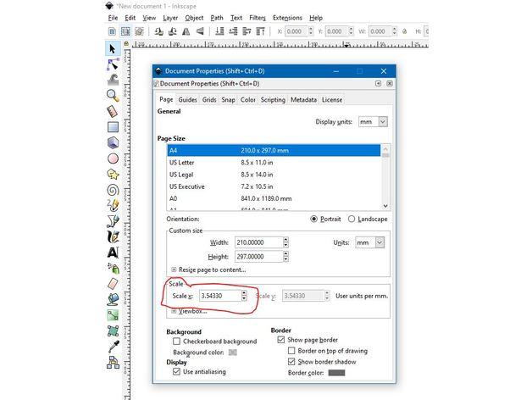Select the Rectangle drawing tool
Image resolution: width=532 pixels, height=400 pixels.
click(113, 126)
